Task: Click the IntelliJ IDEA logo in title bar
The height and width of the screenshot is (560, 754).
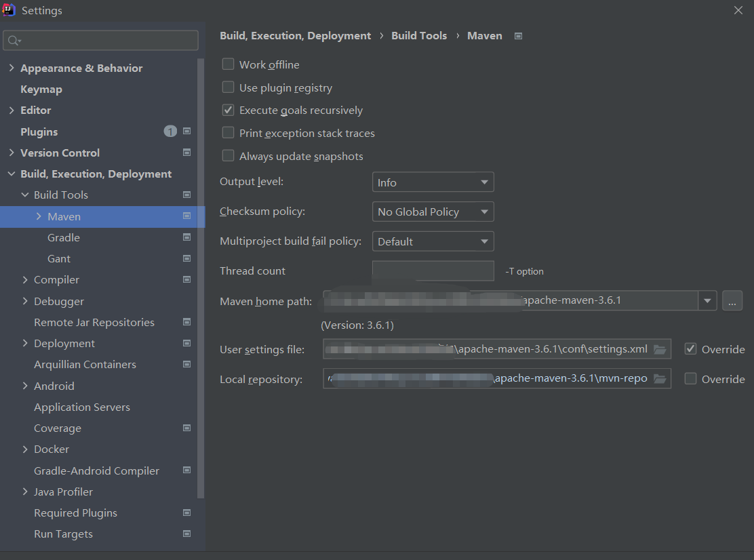Action: (9, 9)
